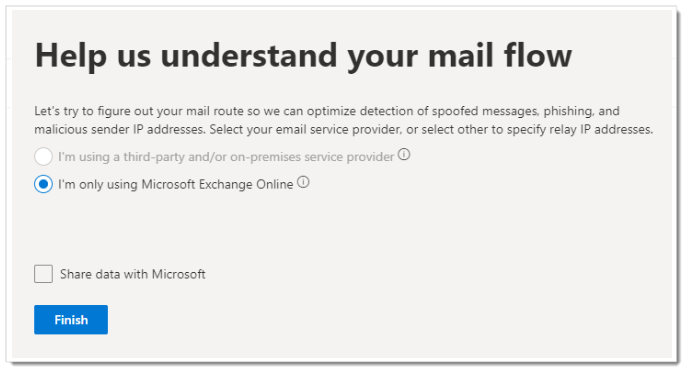Click info icon beside third-party service provider option

pos(404,154)
